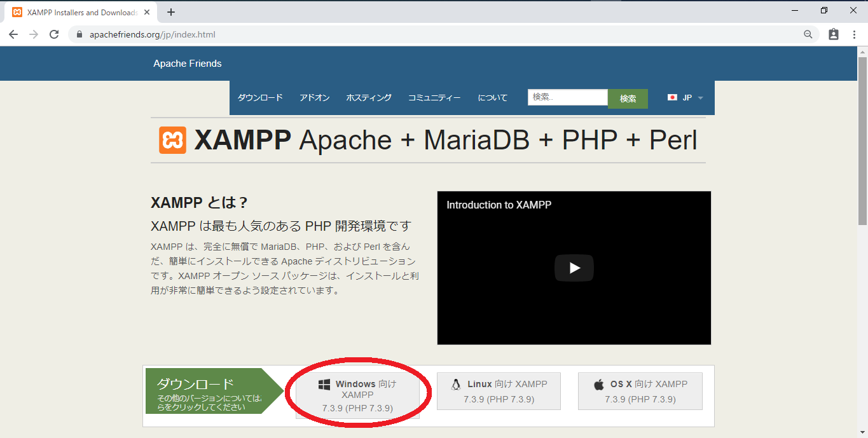Play the Introduction to XAMPP video
This screenshot has width=868, height=438.
[x=574, y=268]
